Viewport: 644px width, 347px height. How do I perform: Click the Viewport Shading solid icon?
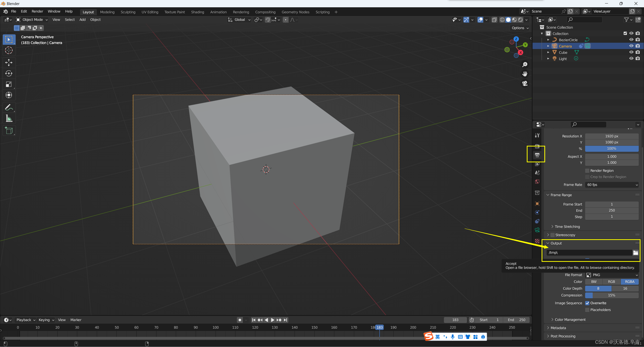click(x=507, y=20)
